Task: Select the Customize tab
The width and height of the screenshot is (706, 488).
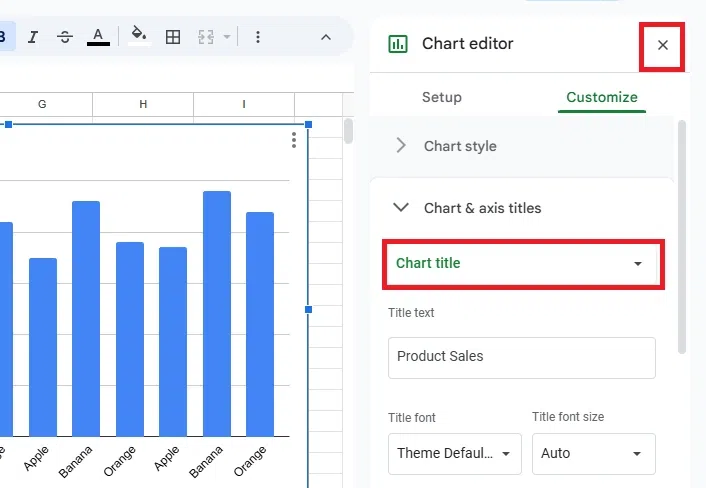Action: click(x=601, y=97)
